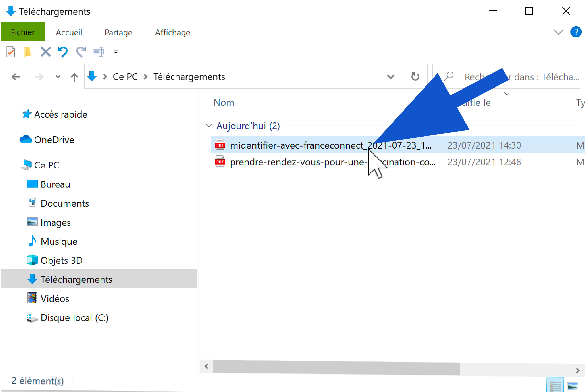Select Téléchargements in the sidebar
The image size is (585, 392).
tap(98, 279)
